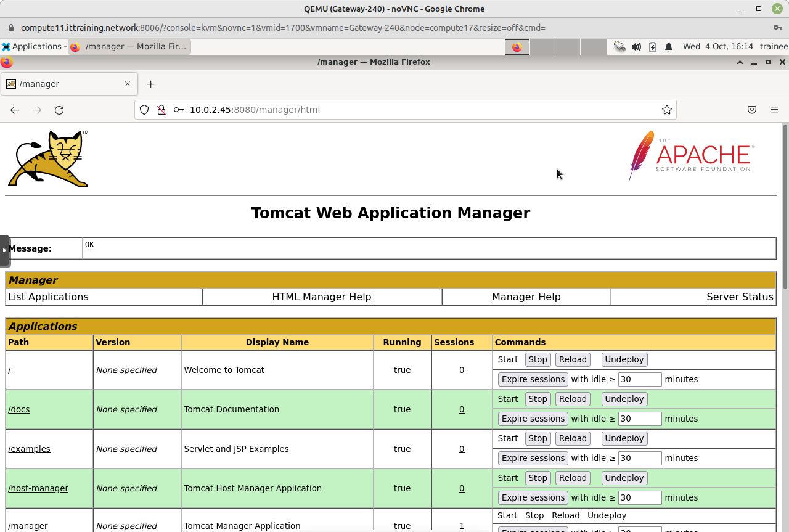This screenshot has width=789, height=532.
Task: Expand the noVNC side control handle
Action: pyautogui.click(x=4, y=250)
